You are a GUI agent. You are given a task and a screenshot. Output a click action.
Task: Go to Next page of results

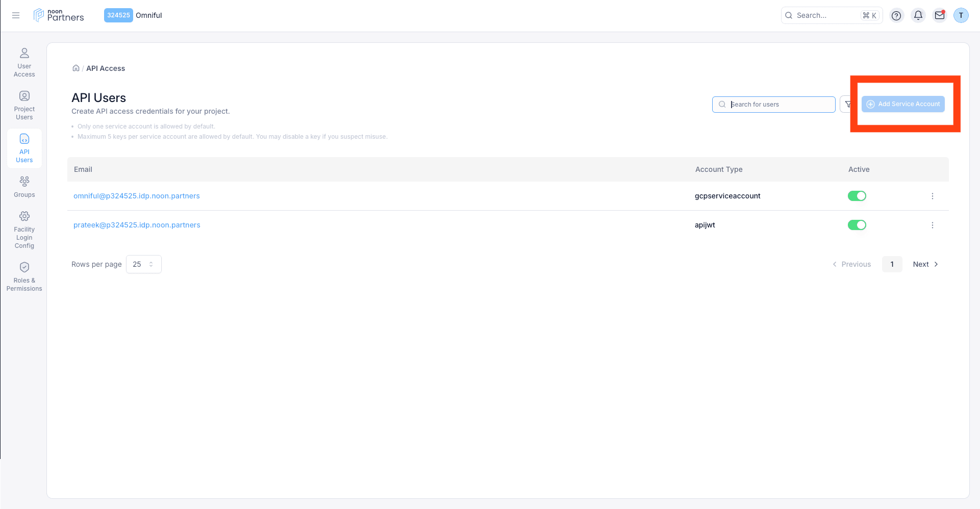pos(925,264)
